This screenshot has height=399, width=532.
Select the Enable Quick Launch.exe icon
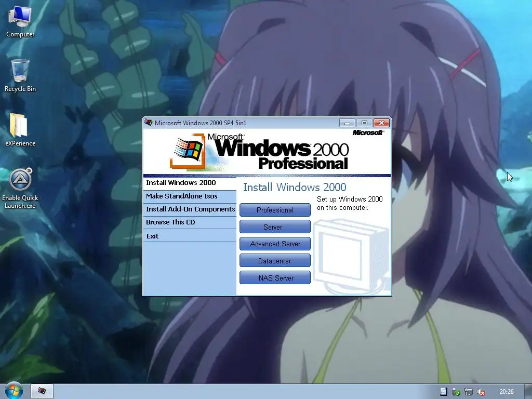(20, 188)
